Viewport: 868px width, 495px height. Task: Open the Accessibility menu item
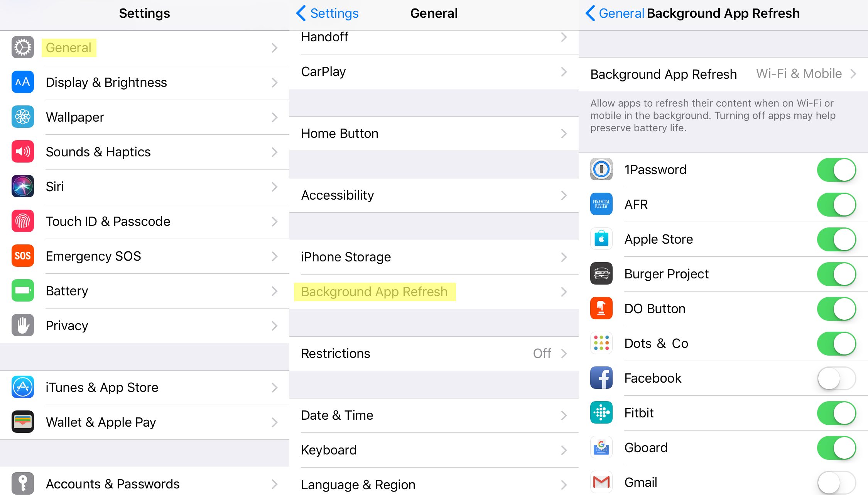tap(338, 195)
